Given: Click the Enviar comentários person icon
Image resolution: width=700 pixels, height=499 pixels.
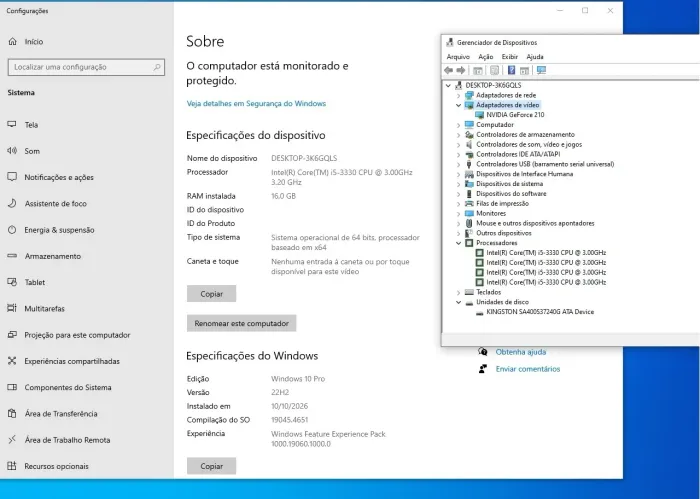Looking at the screenshot, I should point(483,369).
